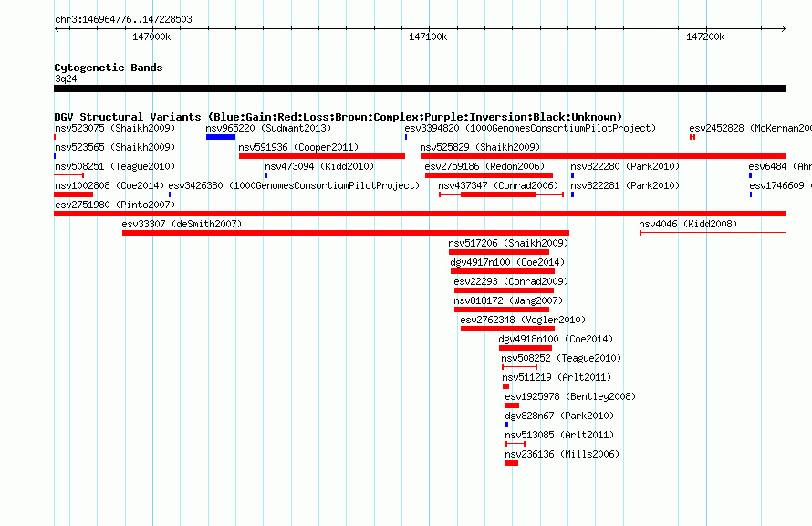Click the 147200k ruler position label

[705, 37]
